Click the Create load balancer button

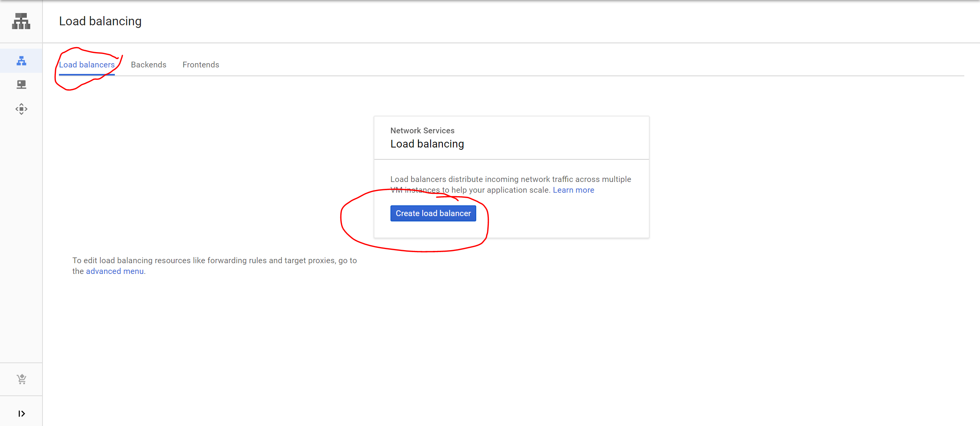433,213
